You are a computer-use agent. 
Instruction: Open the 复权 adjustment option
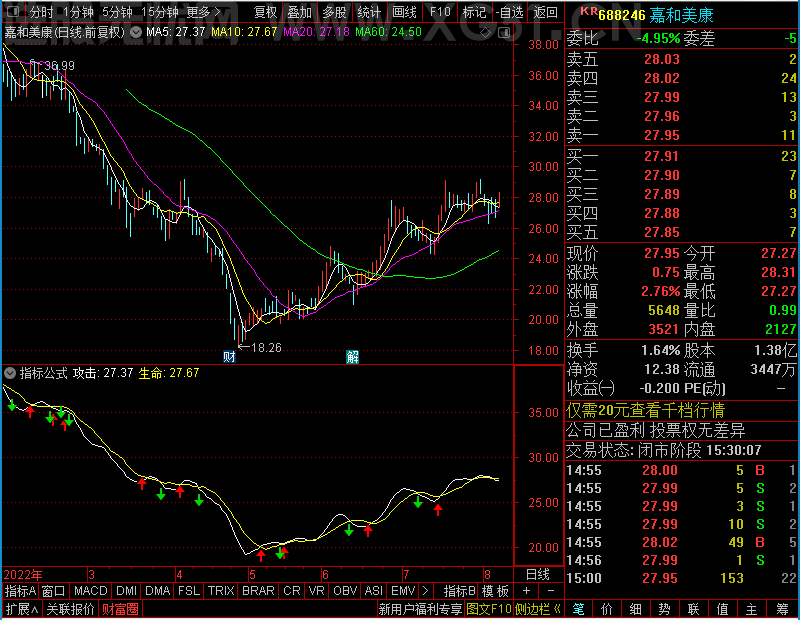coord(265,12)
